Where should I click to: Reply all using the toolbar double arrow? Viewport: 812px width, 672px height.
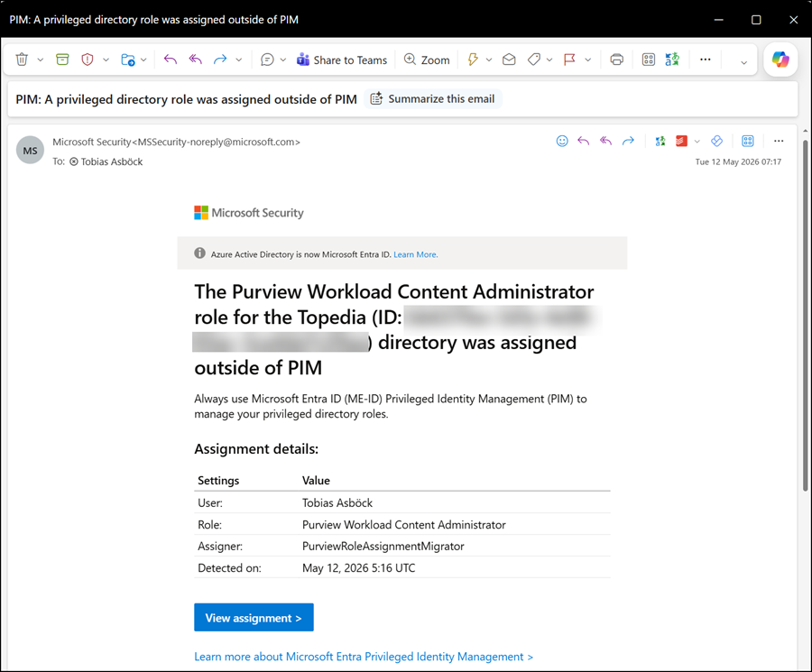(195, 60)
